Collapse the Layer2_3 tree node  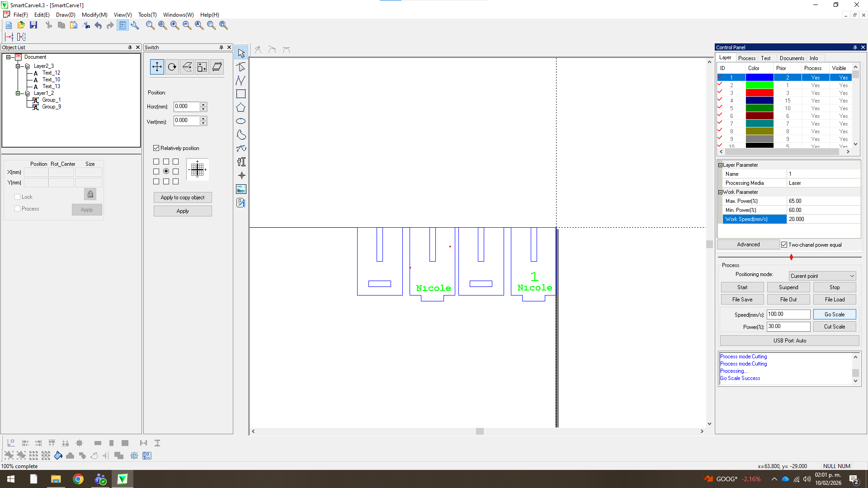point(18,66)
